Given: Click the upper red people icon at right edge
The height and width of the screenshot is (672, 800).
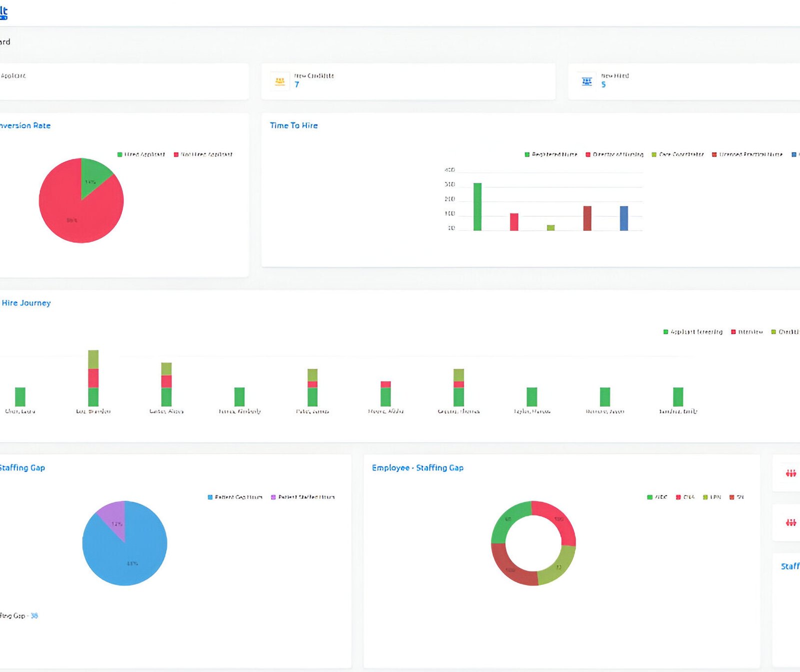Looking at the screenshot, I should point(790,473).
